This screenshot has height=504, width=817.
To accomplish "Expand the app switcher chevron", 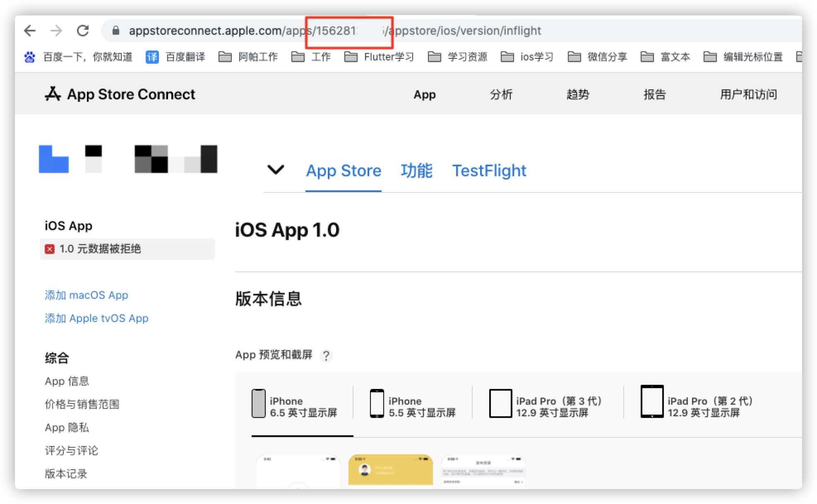I will [x=276, y=169].
